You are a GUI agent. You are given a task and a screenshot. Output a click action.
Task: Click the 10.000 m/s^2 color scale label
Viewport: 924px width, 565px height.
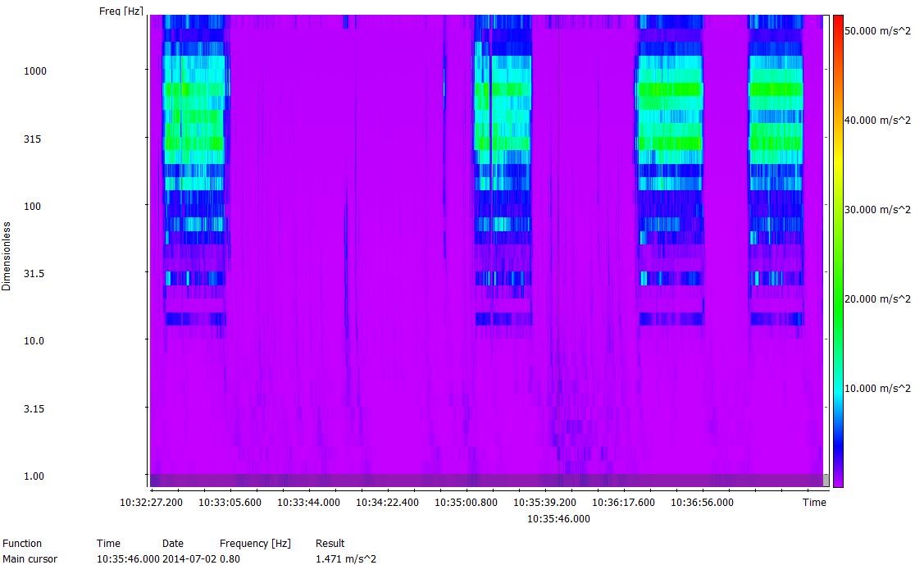pos(877,388)
